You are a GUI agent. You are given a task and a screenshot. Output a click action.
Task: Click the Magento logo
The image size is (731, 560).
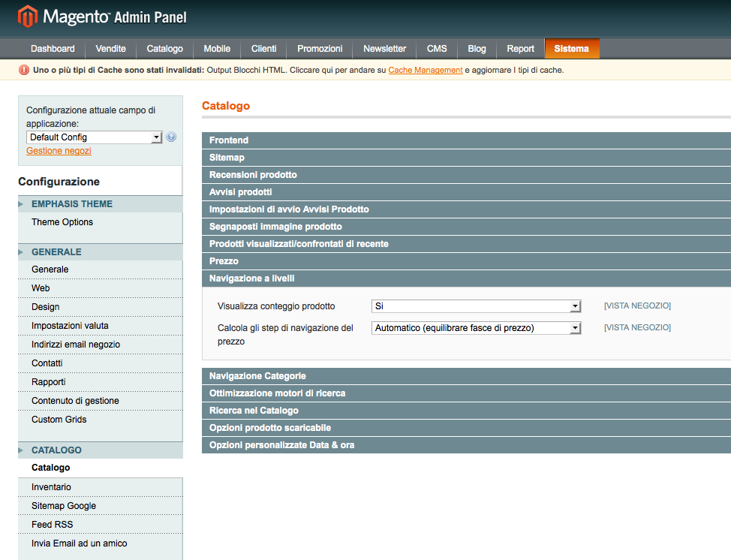pos(29,15)
